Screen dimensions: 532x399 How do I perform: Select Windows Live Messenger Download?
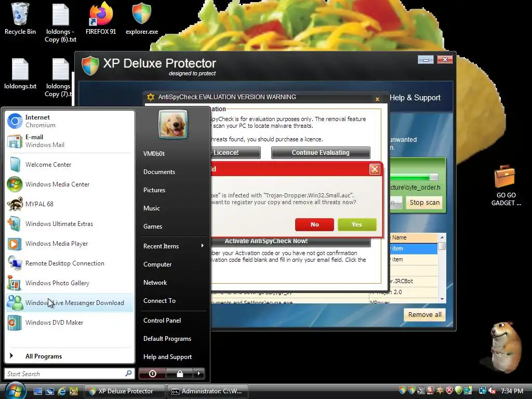coord(70,303)
